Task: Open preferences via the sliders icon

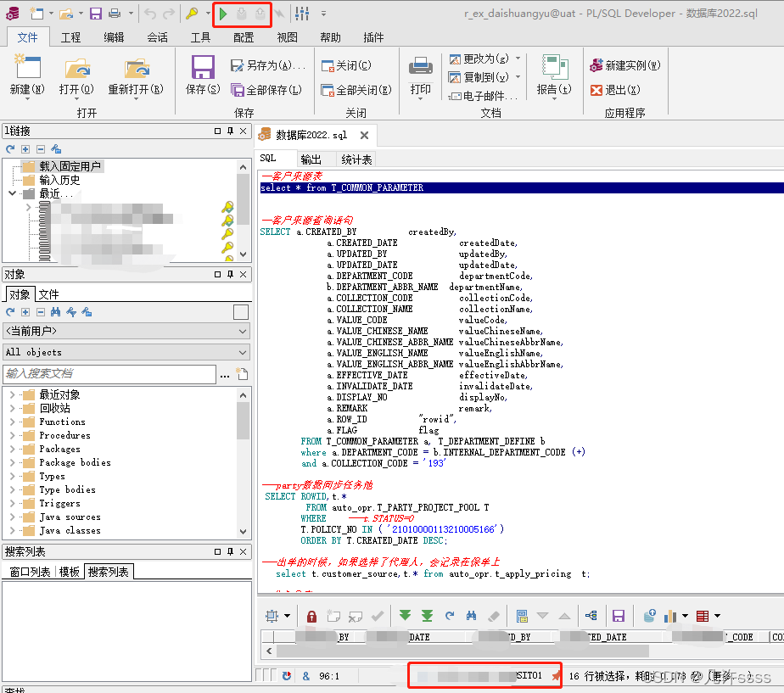Action: point(301,14)
